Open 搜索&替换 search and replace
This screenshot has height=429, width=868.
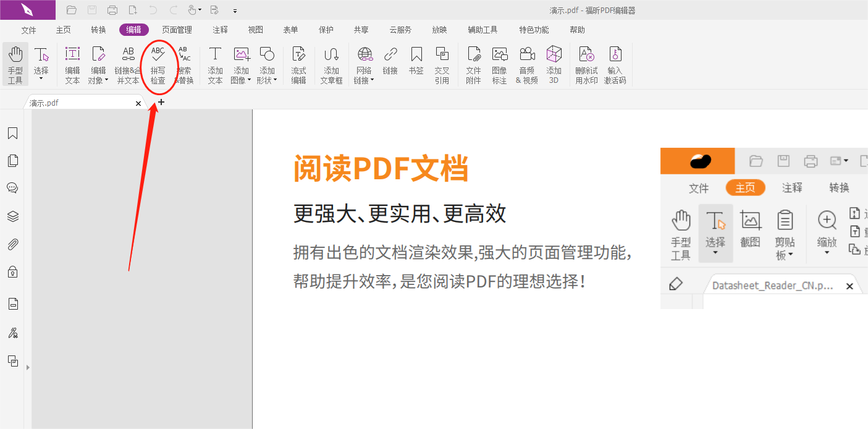(x=185, y=64)
